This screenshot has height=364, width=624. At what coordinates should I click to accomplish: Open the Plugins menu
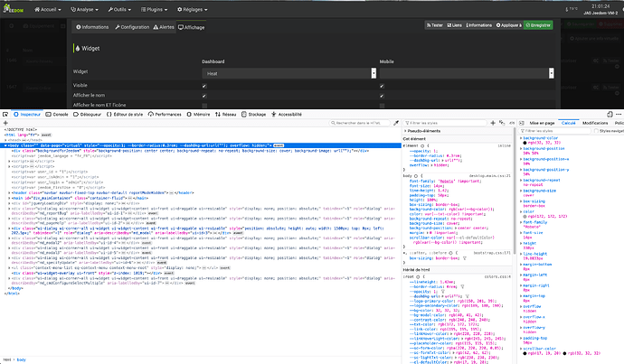coord(154,9)
